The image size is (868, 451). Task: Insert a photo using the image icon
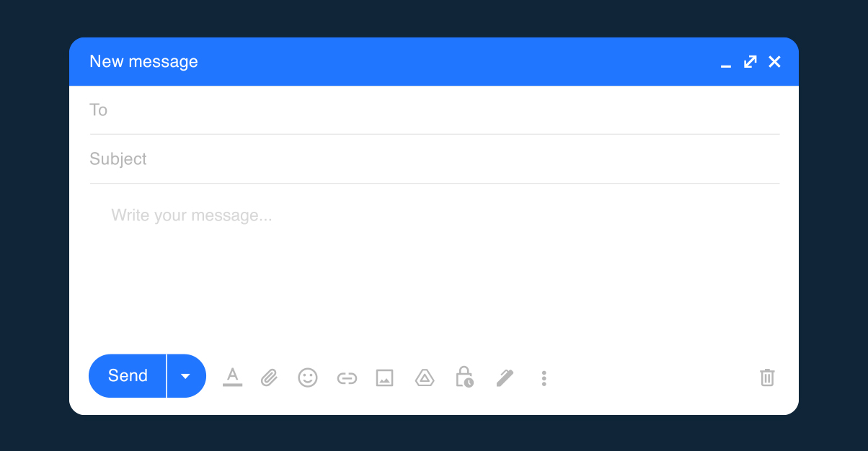(385, 378)
